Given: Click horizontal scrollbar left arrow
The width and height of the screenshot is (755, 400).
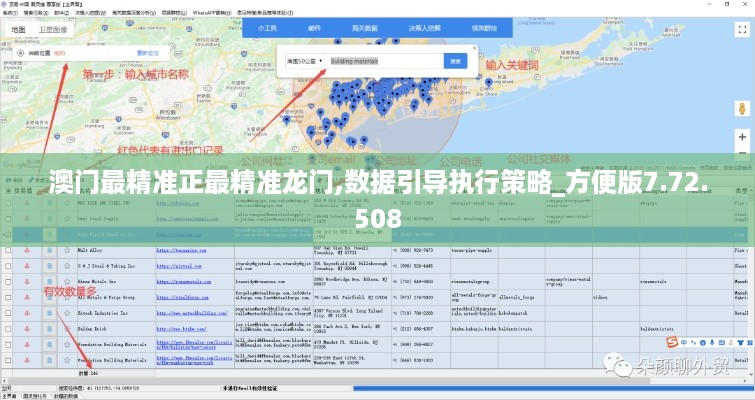Looking at the screenshot, I should tap(4, 380).
